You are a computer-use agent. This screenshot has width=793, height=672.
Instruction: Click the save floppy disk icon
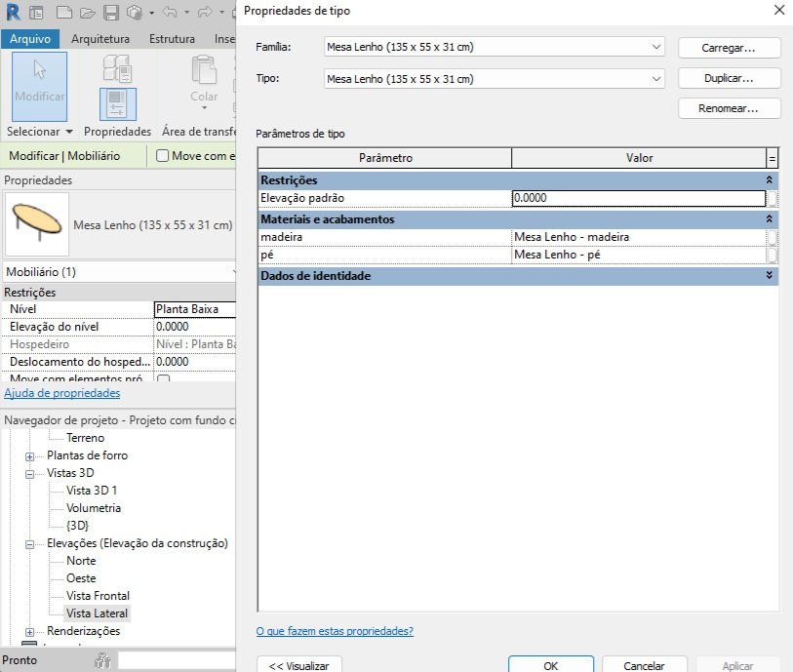click(111, 12)
